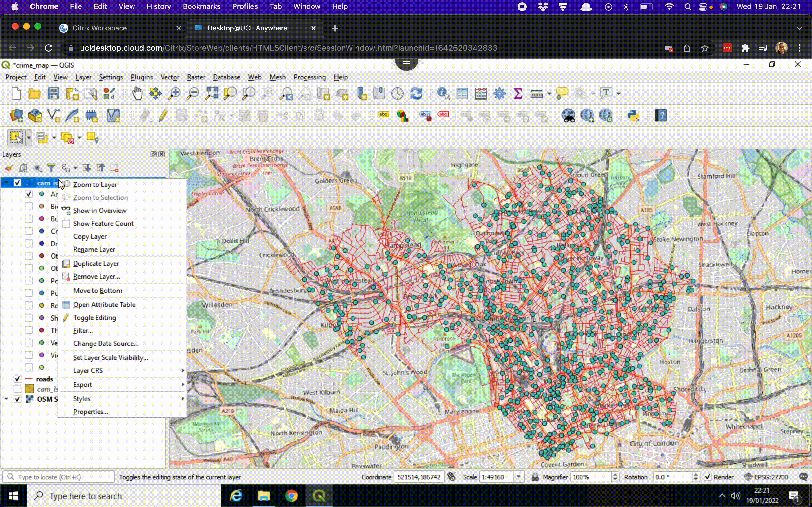Open the Attribute Table toolbar icon

click(462, 93)
